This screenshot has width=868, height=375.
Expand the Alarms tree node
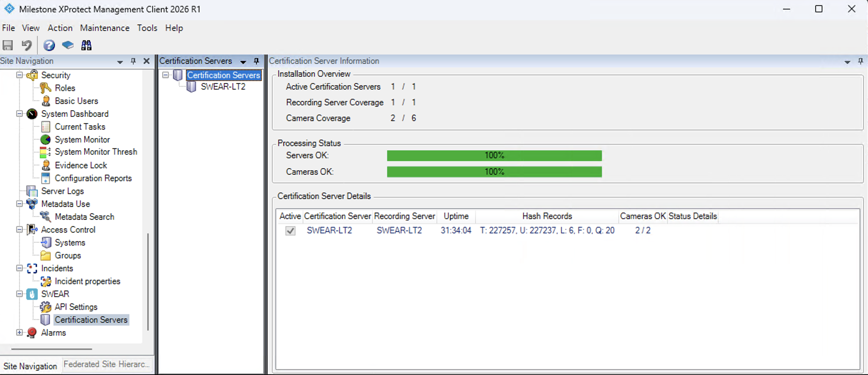click(20, 333)
